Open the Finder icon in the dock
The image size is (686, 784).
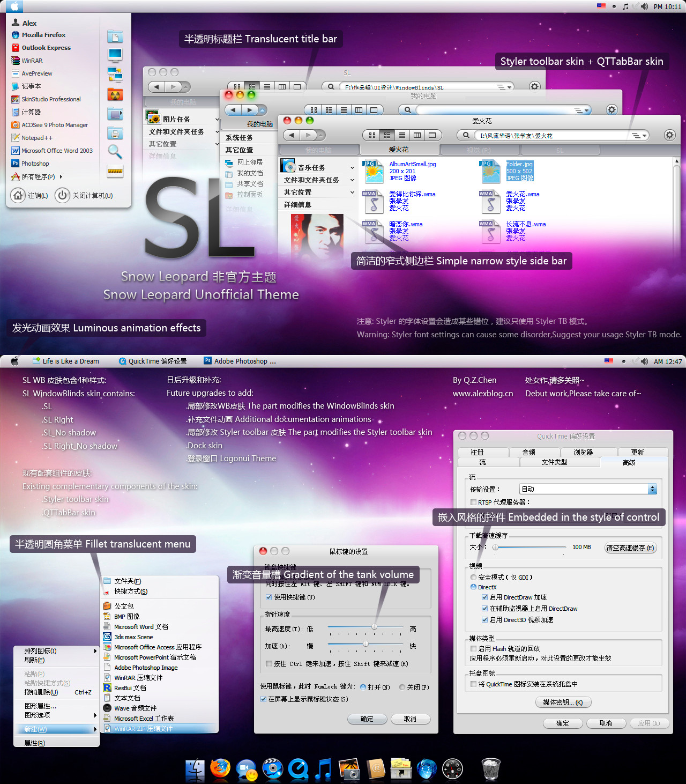click(x=195, y=769)
